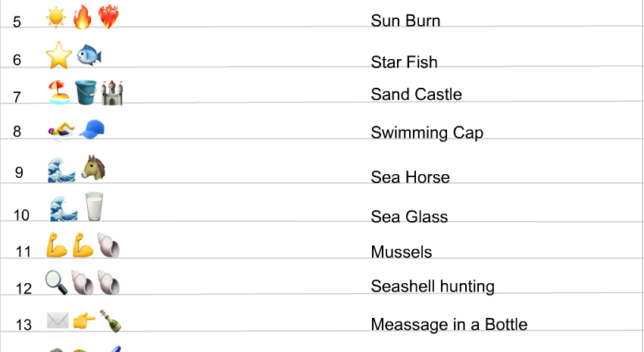Select the swimmer emoji in row 8
Image resolution: width=644 pixels, height=352 pixels.
[61, 130]
